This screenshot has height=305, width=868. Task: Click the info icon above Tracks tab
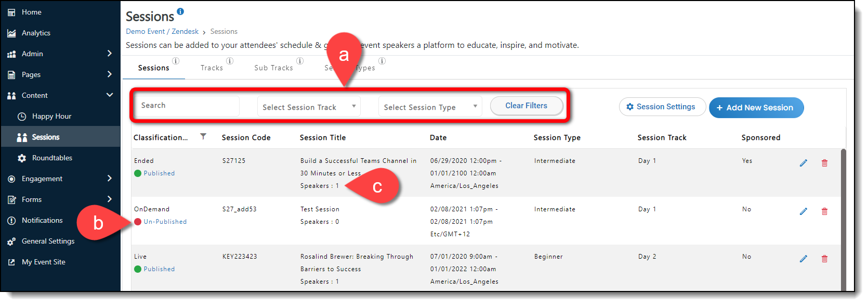point(230,61)
